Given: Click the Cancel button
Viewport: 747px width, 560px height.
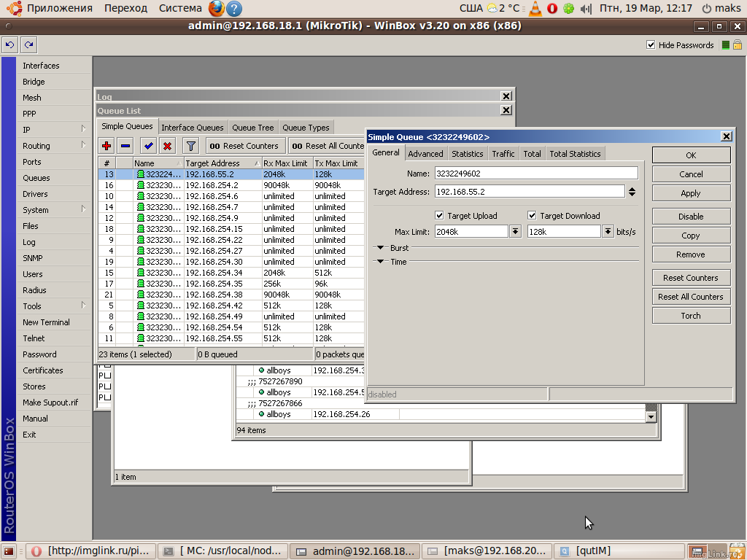Looking at the screenshot, I should coord(691,174).
